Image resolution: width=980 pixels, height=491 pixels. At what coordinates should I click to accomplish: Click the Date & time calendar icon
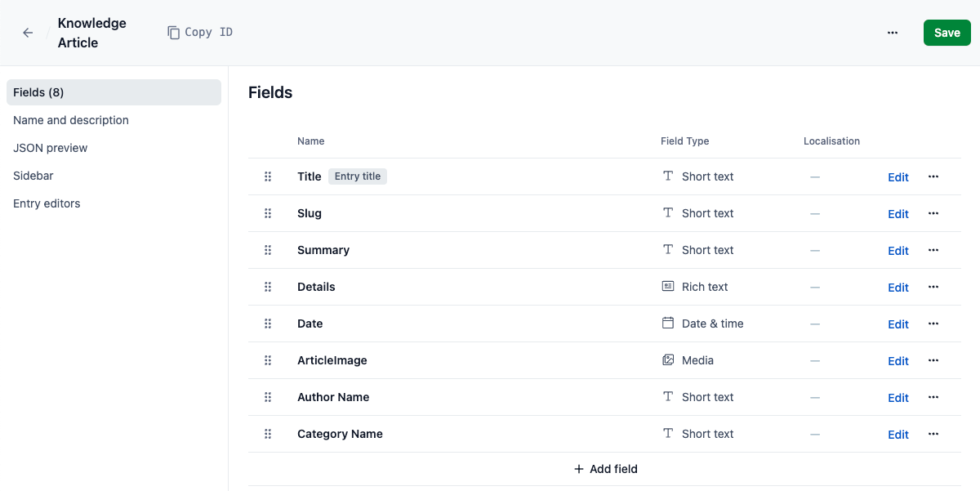click(x=668, y=324)
